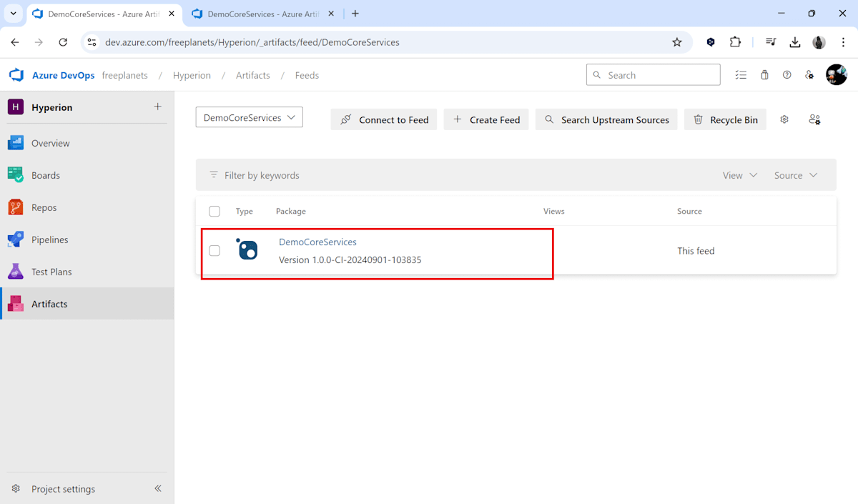Close the second DemoCoreServices browser tab
The height and width of the screenshot is (504, 858).
(x=331, y=14)
